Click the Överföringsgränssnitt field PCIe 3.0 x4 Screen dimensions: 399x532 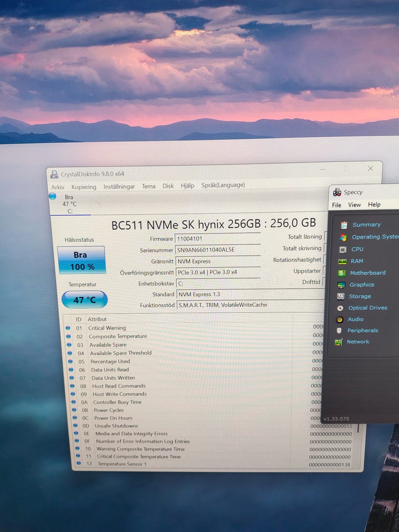click(218, 272)
